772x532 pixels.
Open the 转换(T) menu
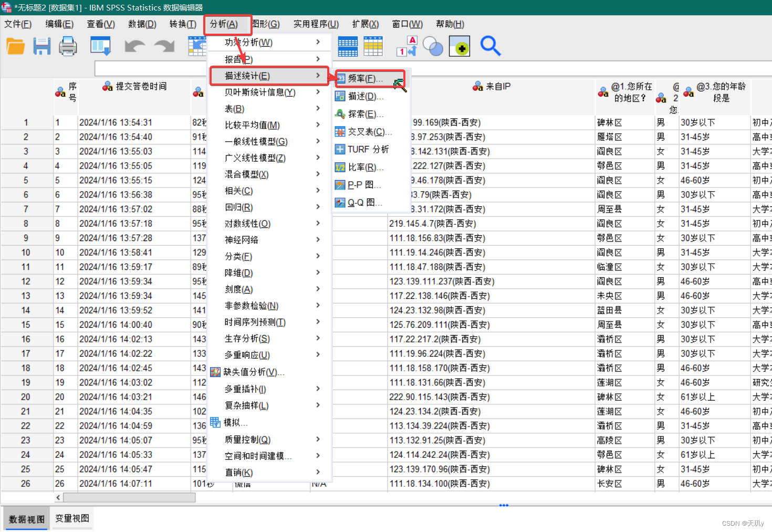pyautogui.click(x=183, y=24)
